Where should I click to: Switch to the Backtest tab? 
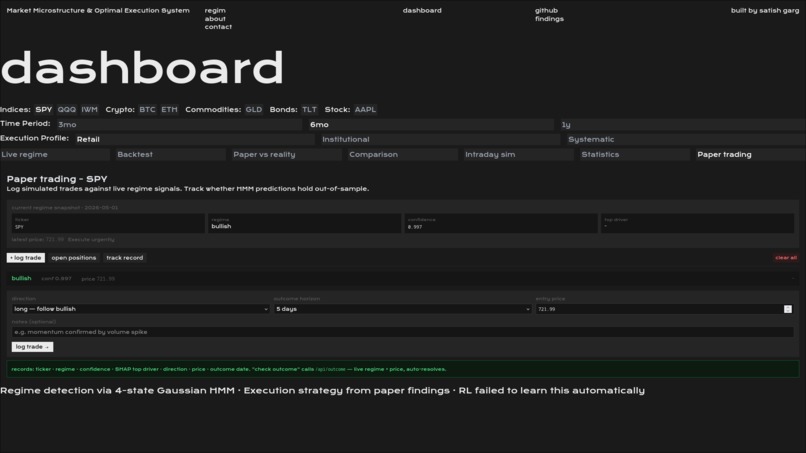tap(171, 154)
